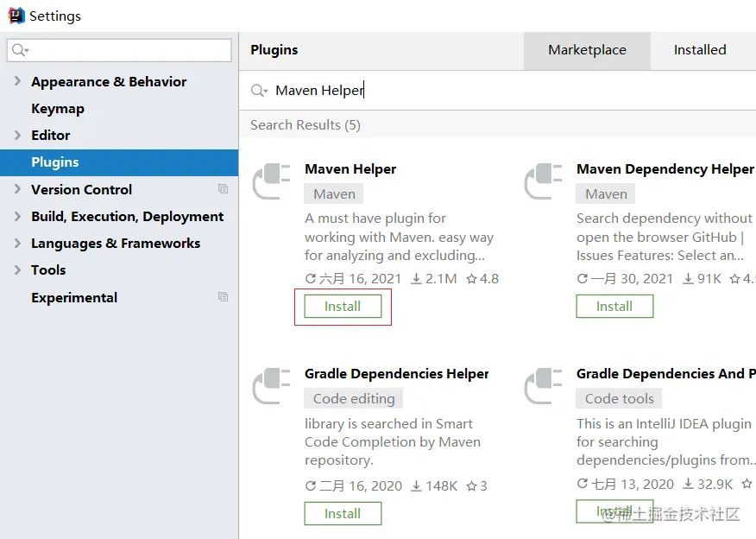Click the downloads icon next to 32.9K
The height and width of the screenshot is (539, 756).
(x=689, y=484)
